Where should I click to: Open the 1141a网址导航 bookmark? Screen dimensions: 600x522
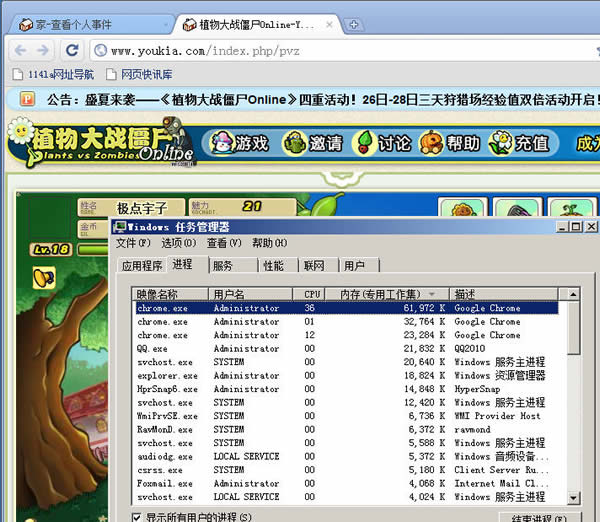point(53,74)
